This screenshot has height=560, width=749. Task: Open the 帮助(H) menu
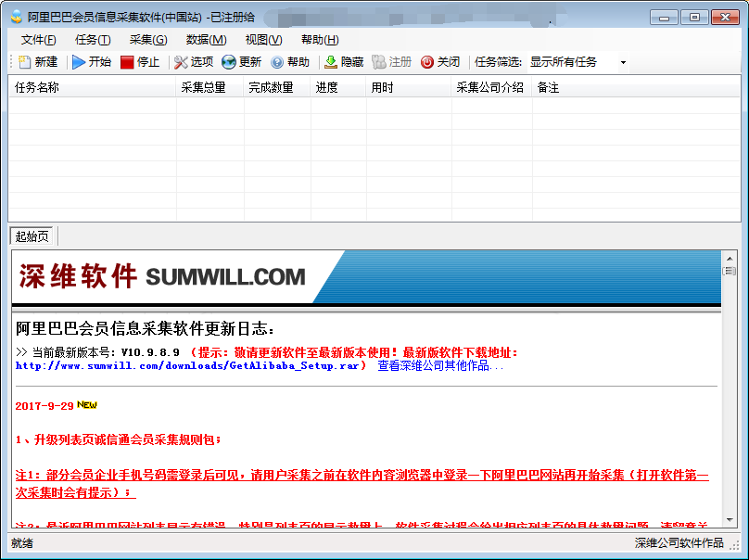[x=320, y=40]
